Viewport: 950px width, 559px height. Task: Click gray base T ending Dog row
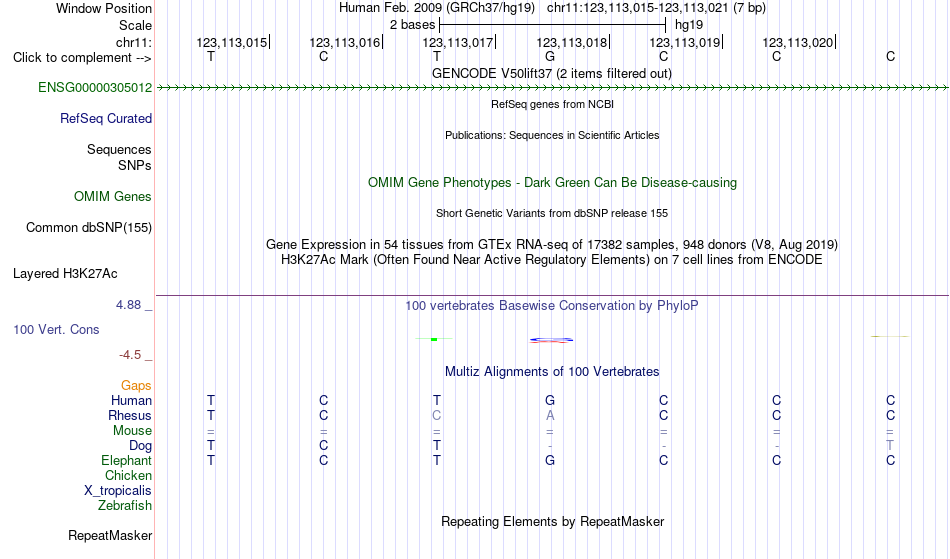pyautogui.click(x=890, y=445)
